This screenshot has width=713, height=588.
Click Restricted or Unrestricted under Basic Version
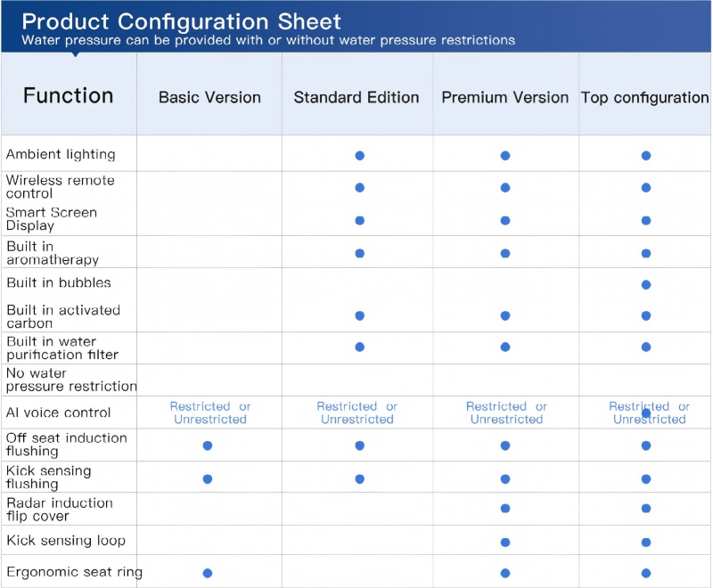(x=210, y=412)
